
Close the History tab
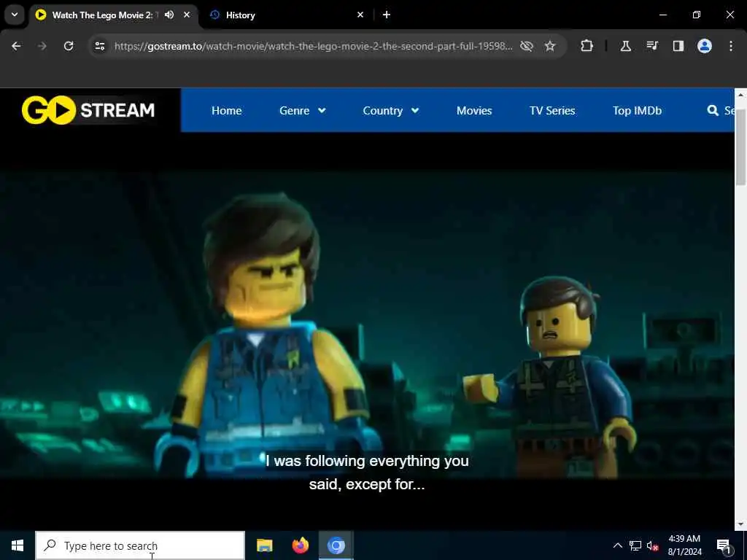(360, 15)
